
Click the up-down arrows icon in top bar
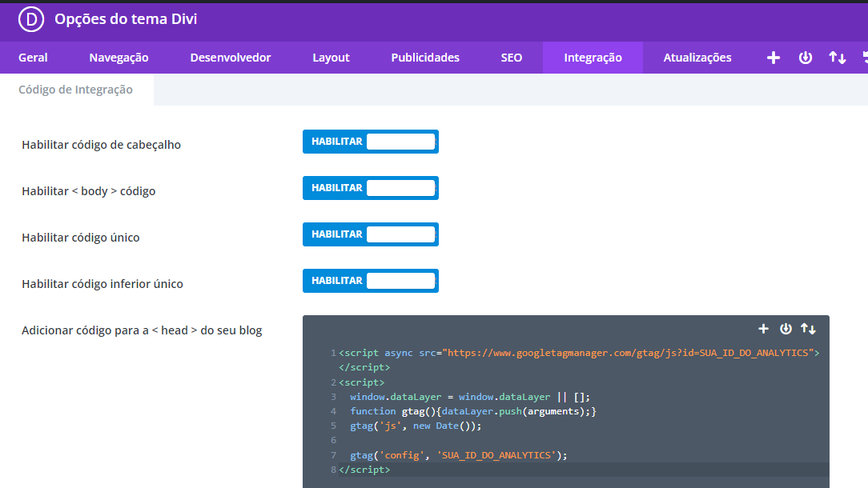pyautogui.click(x=837, y=58)
